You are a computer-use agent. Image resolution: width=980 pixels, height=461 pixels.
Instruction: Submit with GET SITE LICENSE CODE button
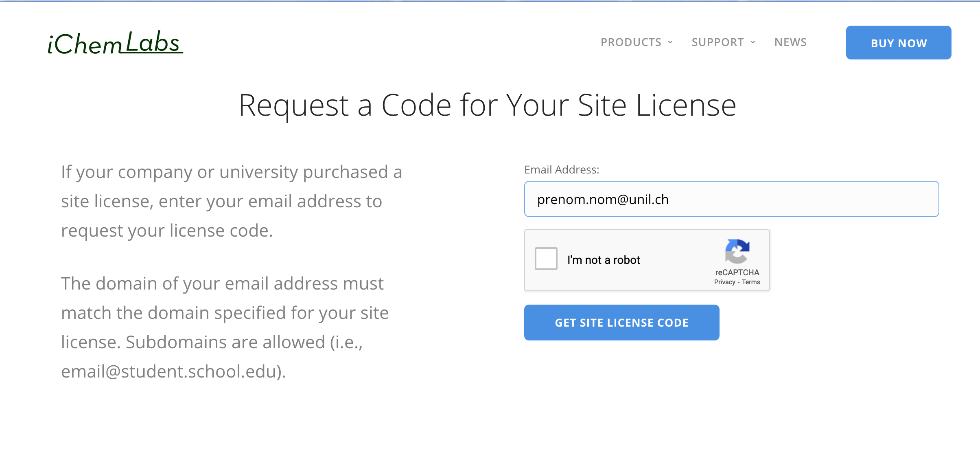pos(621,323)
